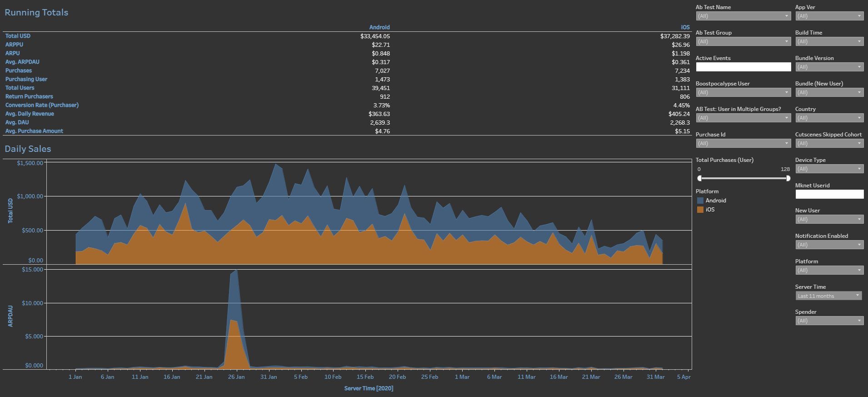Select the ARPU row label
The height and width of the screenshot is (397, 868).
12,53
